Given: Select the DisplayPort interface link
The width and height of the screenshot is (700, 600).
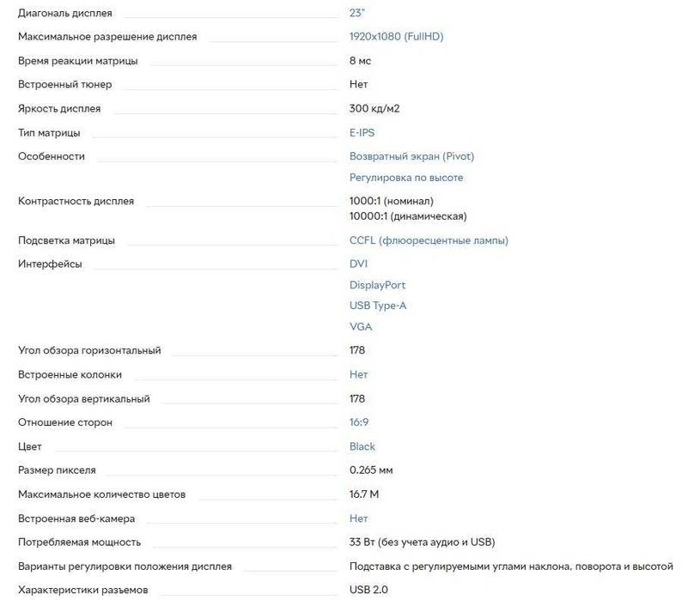Looking at the screenshot, I should click(377, 285).
